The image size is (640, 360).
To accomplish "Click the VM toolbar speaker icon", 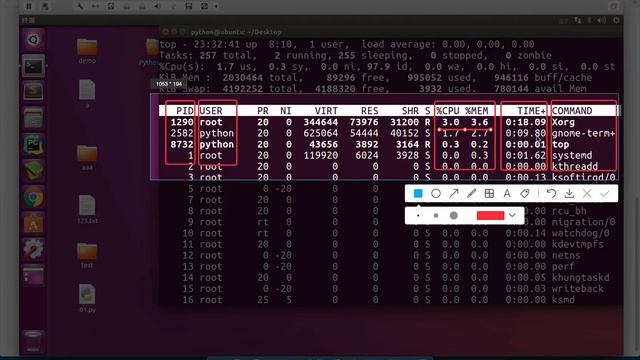I will click(158, 6).
